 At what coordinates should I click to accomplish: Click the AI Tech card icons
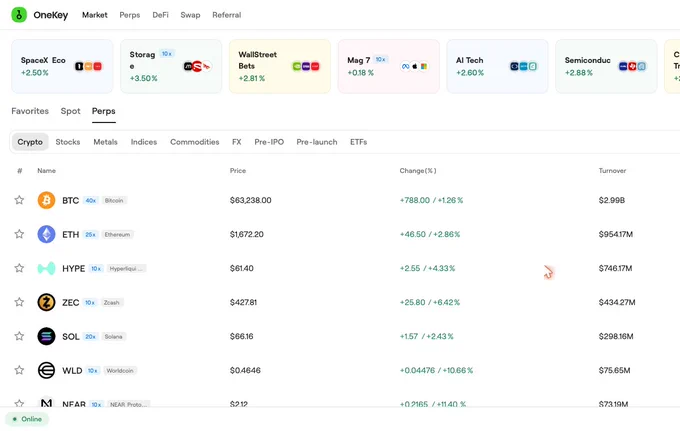point(523,66)
